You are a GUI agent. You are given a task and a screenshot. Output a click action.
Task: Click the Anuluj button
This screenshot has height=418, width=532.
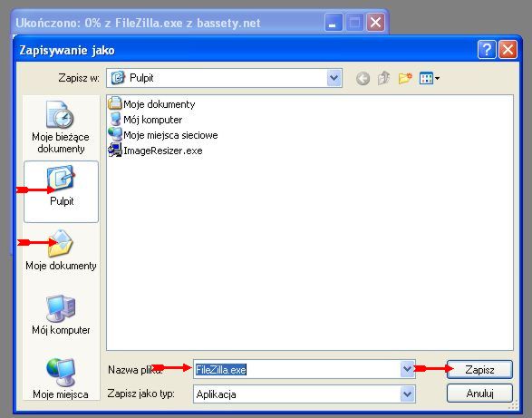479,394
